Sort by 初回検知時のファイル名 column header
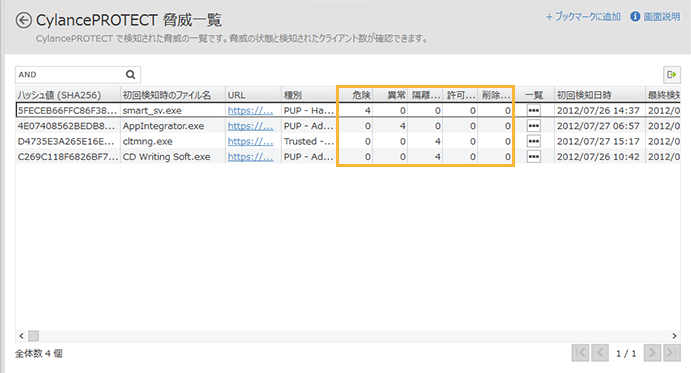Viewport: 691px width, 373px height. coord(173,95)
